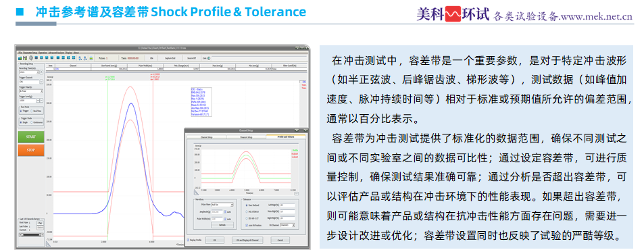
Task: Click the Trigger Channel field
Action: [x=29, y=82]
